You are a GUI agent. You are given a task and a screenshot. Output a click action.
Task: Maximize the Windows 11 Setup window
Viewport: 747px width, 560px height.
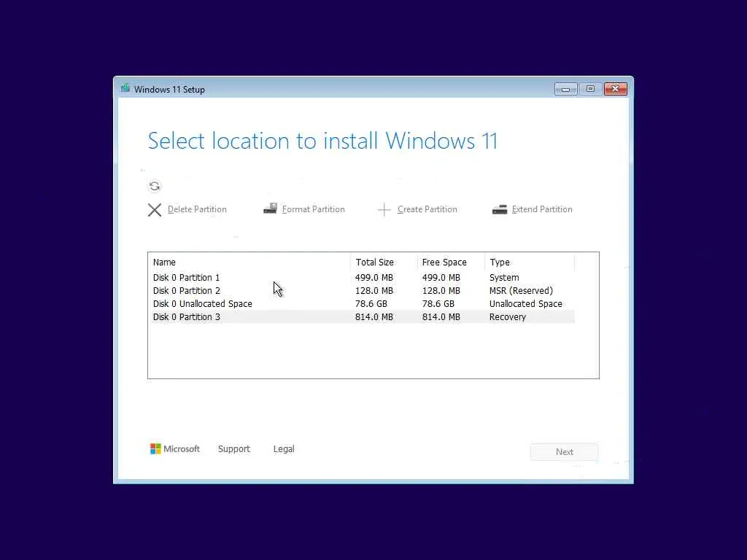pos(590,89)
